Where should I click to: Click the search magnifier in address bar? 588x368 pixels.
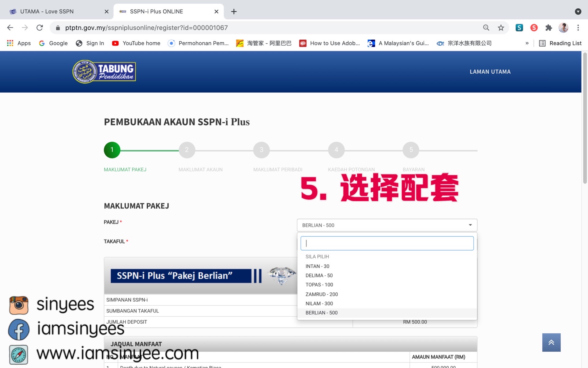(486, 28)
